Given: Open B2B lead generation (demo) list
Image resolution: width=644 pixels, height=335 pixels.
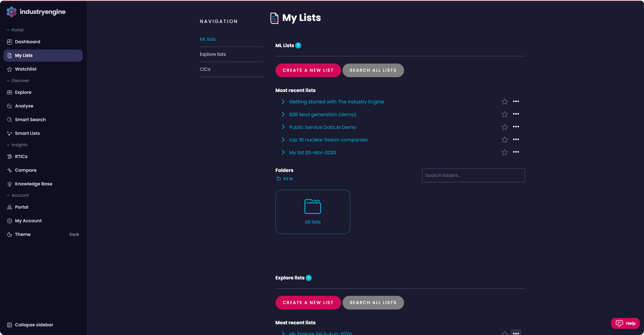Looking at the screenshot, I should point(322,114).
